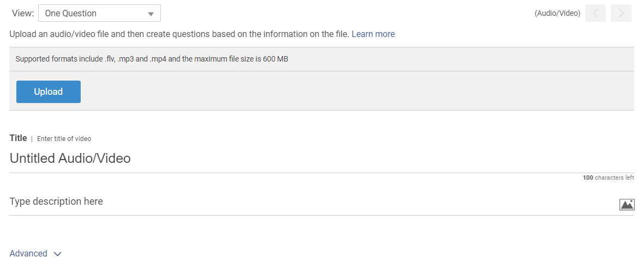Click the upload instructions sentence
The image size is (644, 269).
pyautogui.click(x=179, y=34)
